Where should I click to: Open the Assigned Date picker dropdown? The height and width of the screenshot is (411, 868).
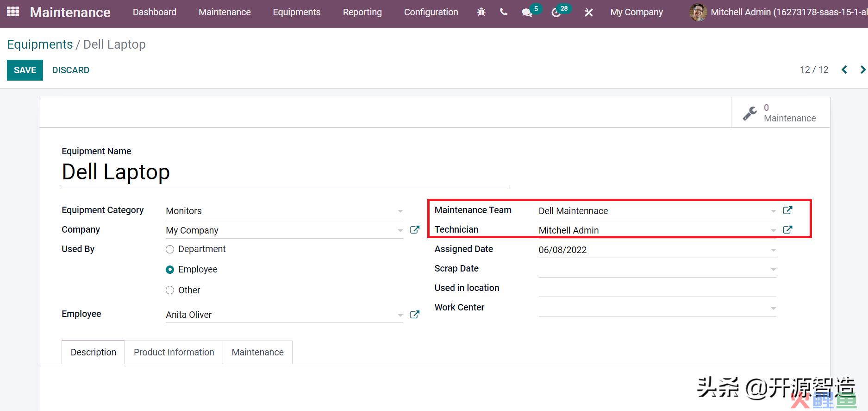773,250
